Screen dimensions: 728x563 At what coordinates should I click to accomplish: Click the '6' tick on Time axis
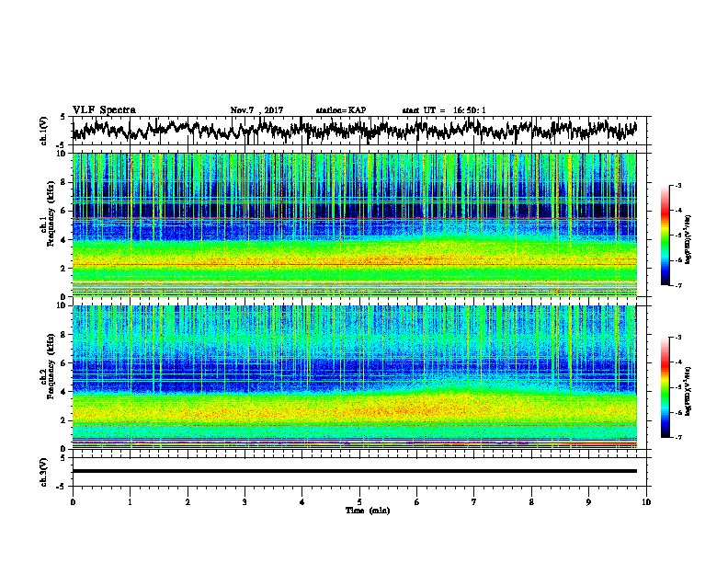[417, 502]
